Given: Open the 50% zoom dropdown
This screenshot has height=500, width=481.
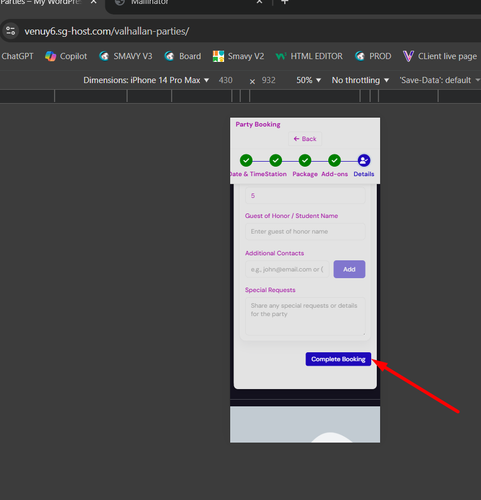Looking at the screenshot, I should pos(309,80).
